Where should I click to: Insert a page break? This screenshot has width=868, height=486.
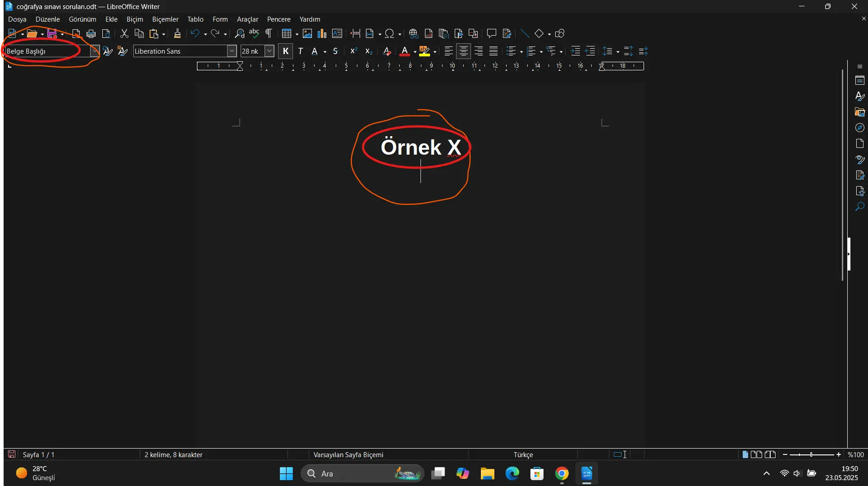[356, 33]
